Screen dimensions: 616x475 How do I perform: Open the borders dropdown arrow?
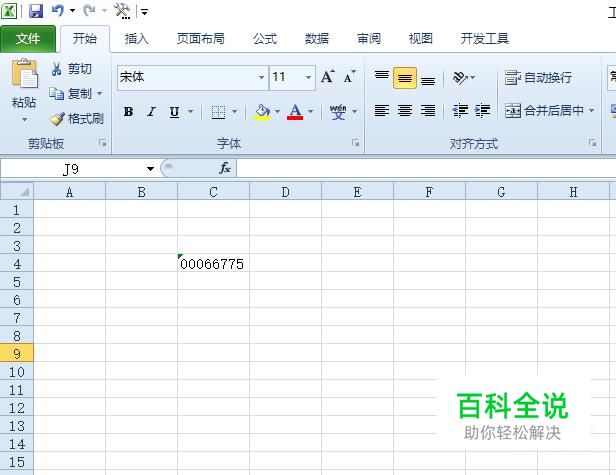pos(235,112)
